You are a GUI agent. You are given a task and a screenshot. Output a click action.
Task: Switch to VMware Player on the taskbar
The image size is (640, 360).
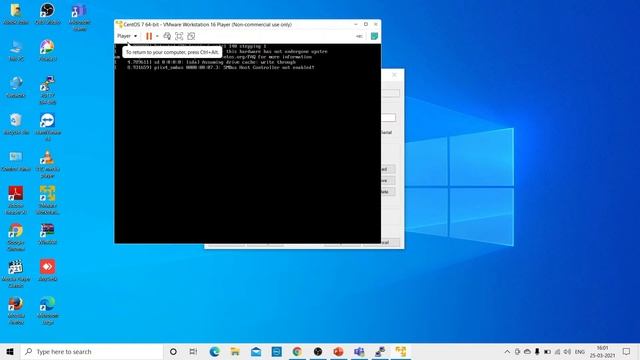point(401,351)
